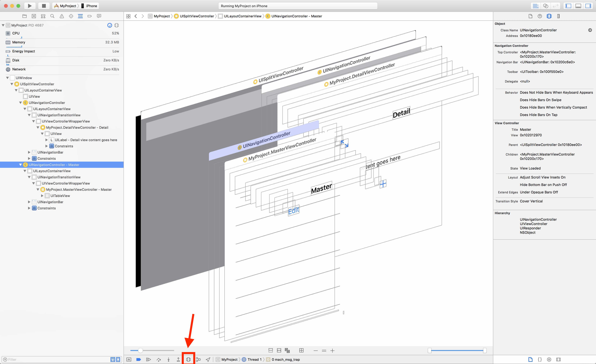Hide the debug area

129,359
